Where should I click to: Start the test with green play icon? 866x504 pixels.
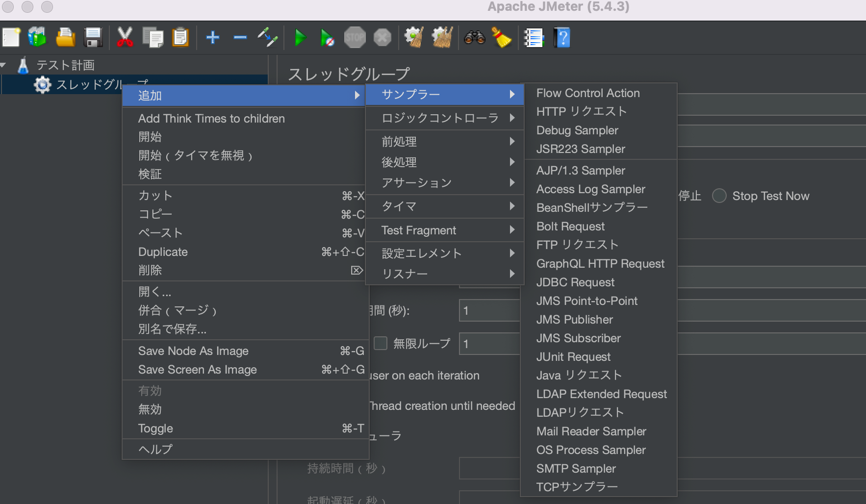pyautogui.click(x=300, y=37)
